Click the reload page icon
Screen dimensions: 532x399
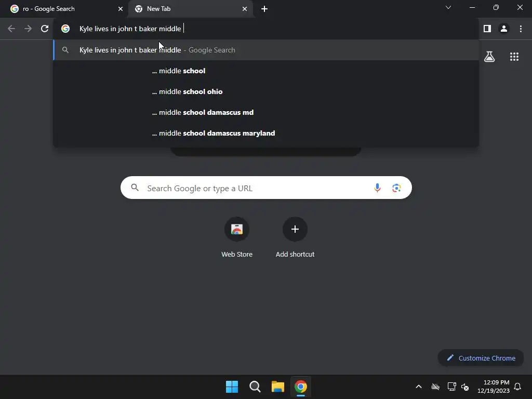click(45, 29)
